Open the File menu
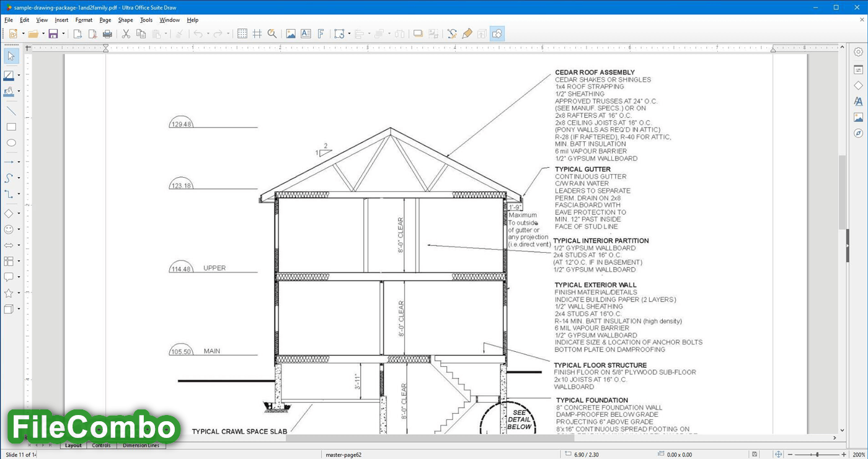Screen dimensions: 868x459 tap(9, 20)
